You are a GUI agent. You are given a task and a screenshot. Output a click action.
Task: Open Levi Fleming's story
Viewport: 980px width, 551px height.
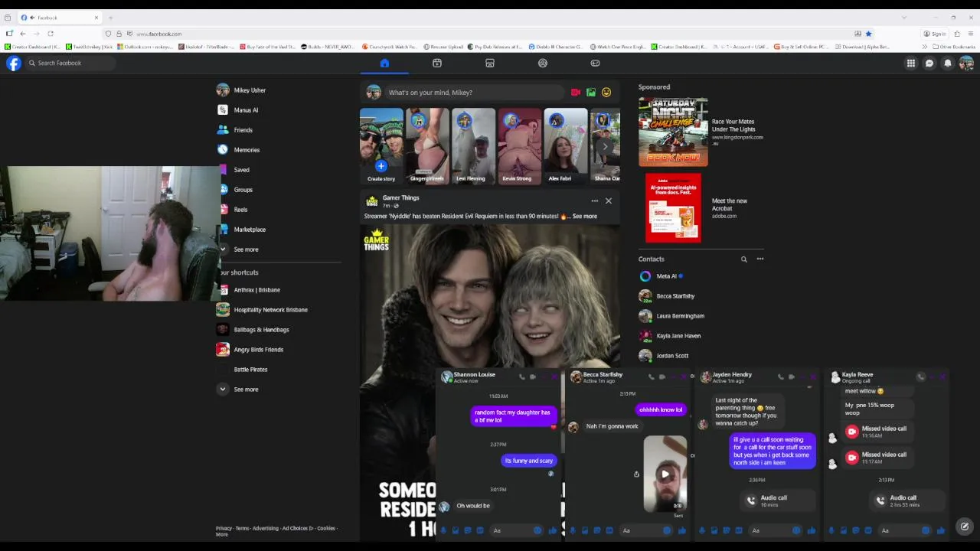(473, 146)
